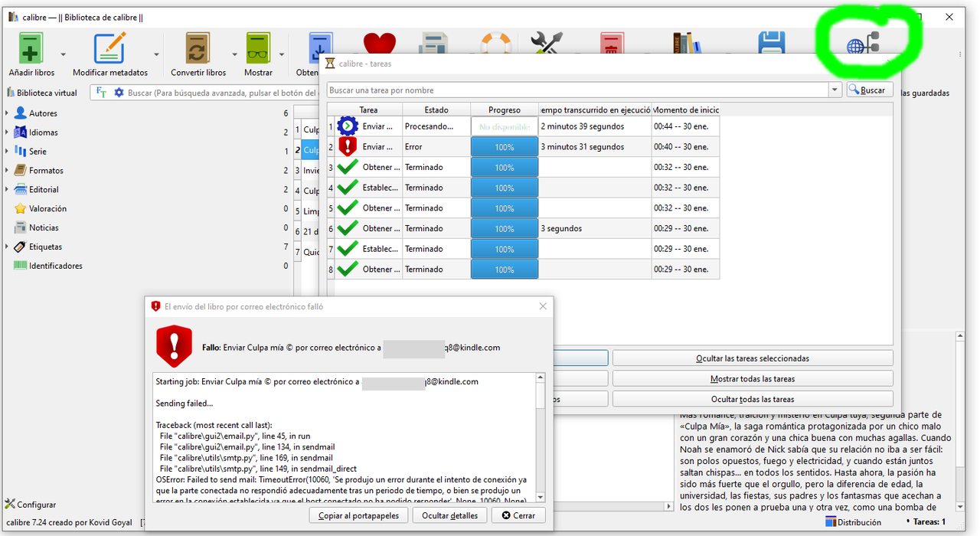Click the green checkmark icon in task row 3
980x536 pixels.
(348, 167)
